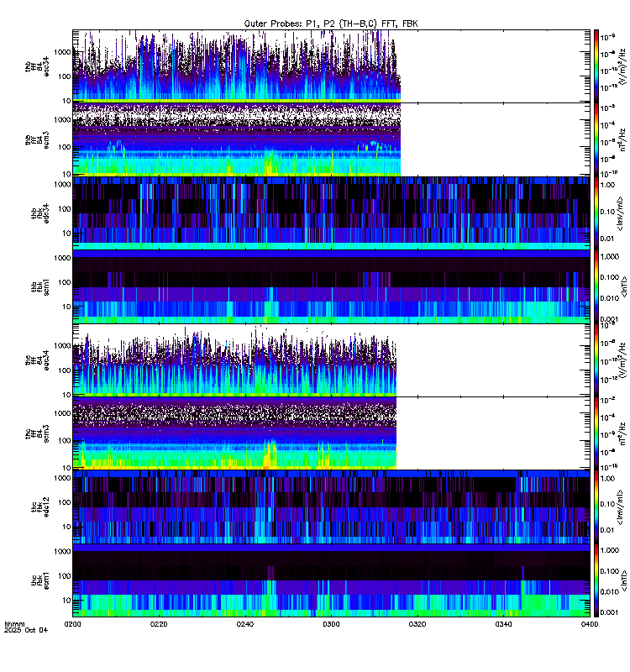
Task: Select the thb fbk edc34 axis label
Action: (x=40, y=213)
